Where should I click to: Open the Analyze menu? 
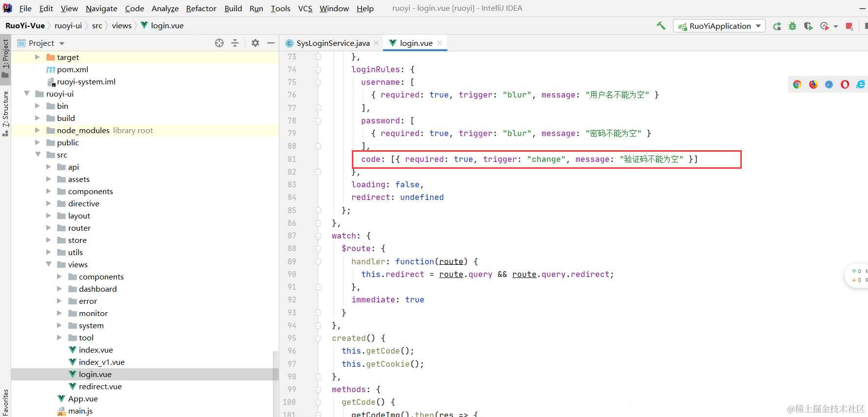(x=165, y=8)
